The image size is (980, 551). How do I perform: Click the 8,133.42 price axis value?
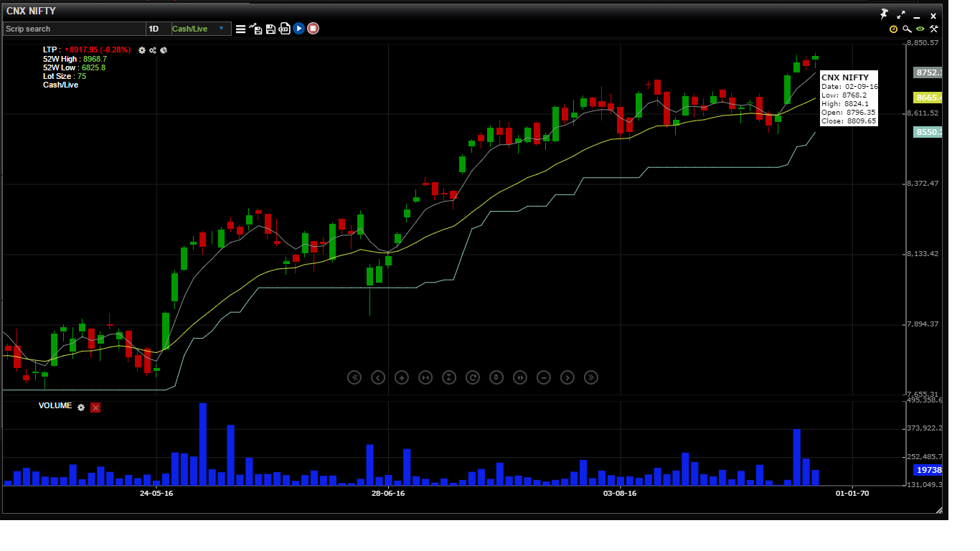pyautogui.click(x=923, y=254)
